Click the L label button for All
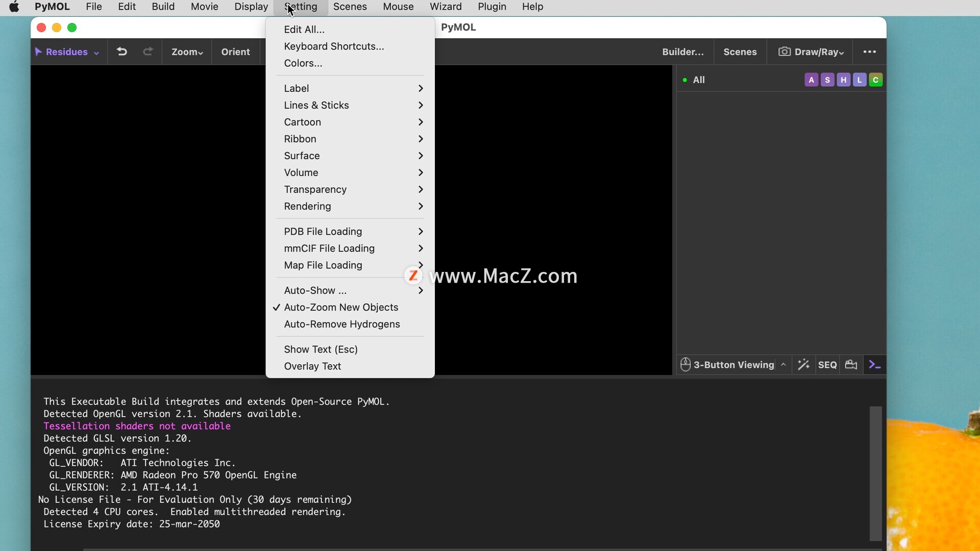The width and height of the screenshot is (980, 551). pos(860,80)
